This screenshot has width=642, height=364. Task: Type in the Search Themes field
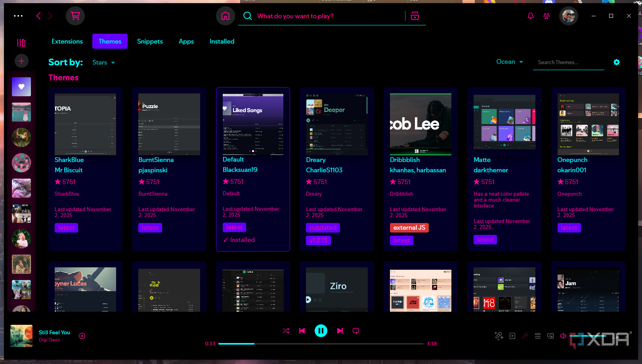click(569, 63)
